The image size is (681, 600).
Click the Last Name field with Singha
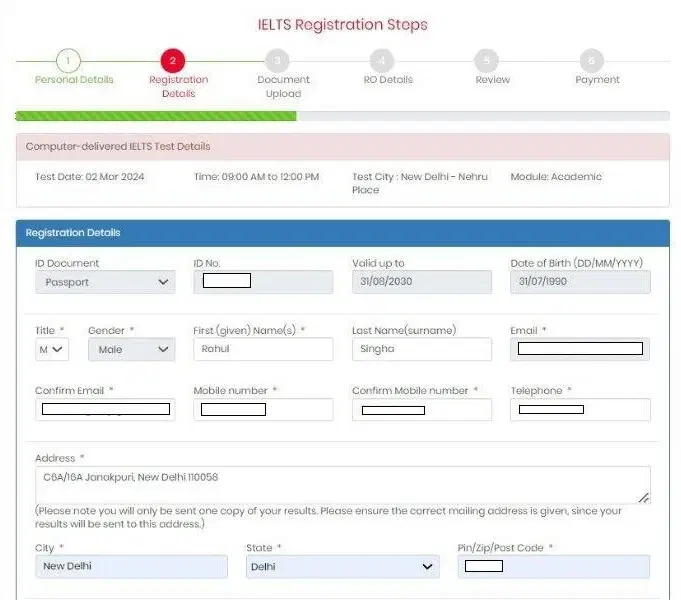tap(422, 349)
